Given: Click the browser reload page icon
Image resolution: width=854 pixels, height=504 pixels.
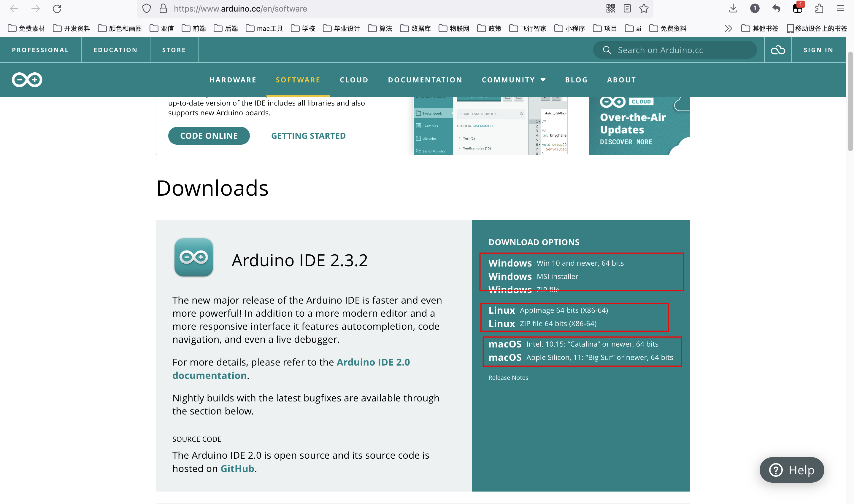Looking at the screenshot, I should tap(57, 9).
